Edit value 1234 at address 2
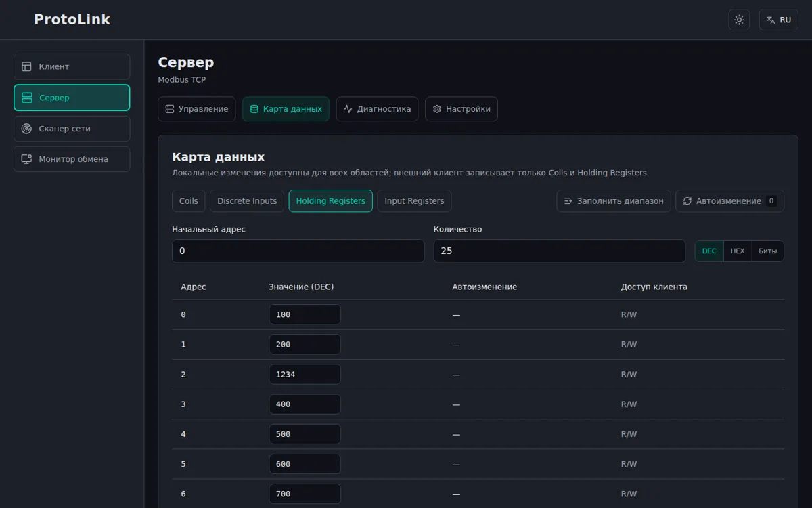 (304, 374)
